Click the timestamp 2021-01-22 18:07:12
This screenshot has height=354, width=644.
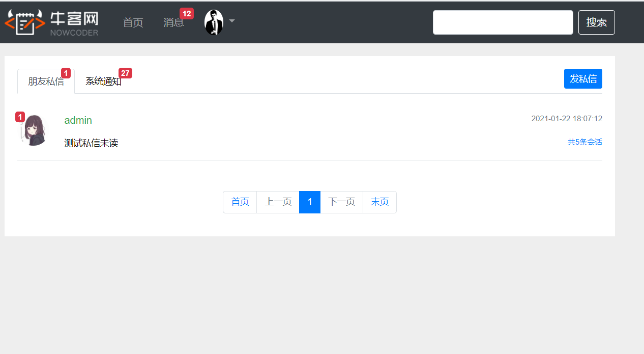pos(567,119)
